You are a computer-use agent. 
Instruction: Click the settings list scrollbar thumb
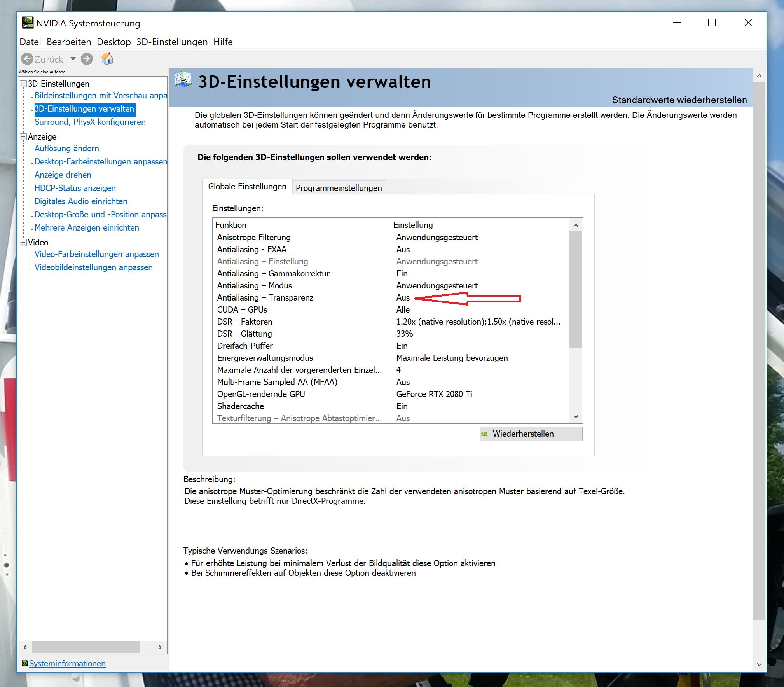tap(576, 290)
